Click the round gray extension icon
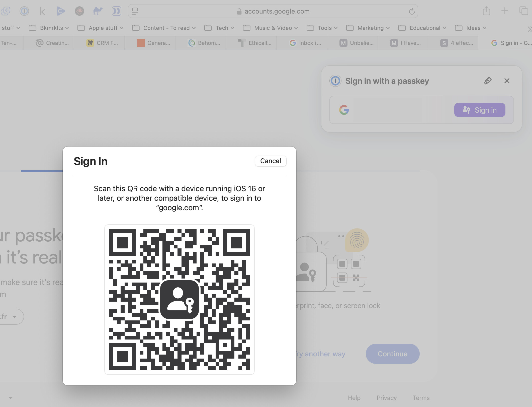 (79, 11)
